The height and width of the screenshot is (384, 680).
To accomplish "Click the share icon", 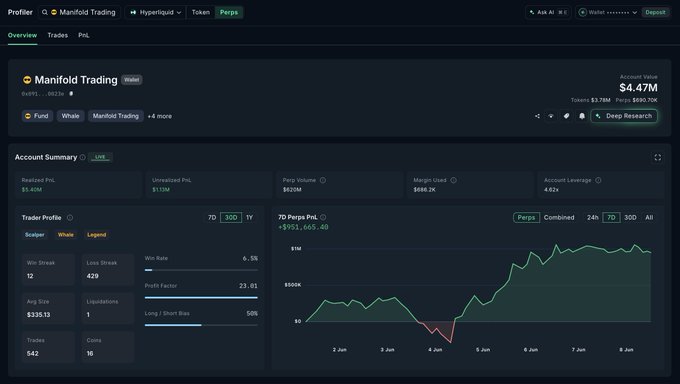I will tap(537, 116).
